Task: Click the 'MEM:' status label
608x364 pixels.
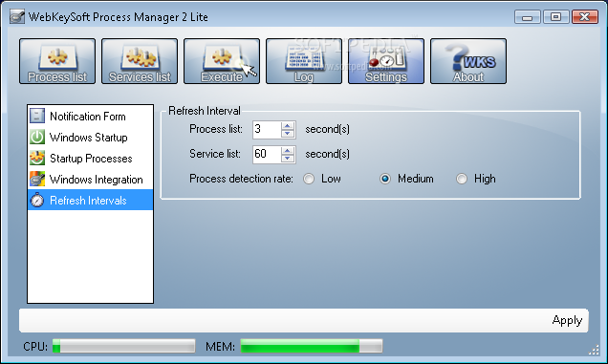Action: (220, 346)
